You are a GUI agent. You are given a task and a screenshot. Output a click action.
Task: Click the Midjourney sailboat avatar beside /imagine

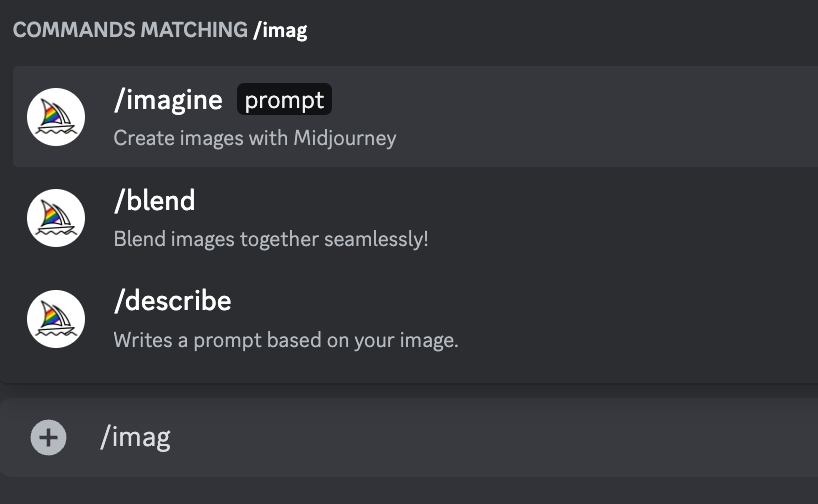(x=56, y=117)
